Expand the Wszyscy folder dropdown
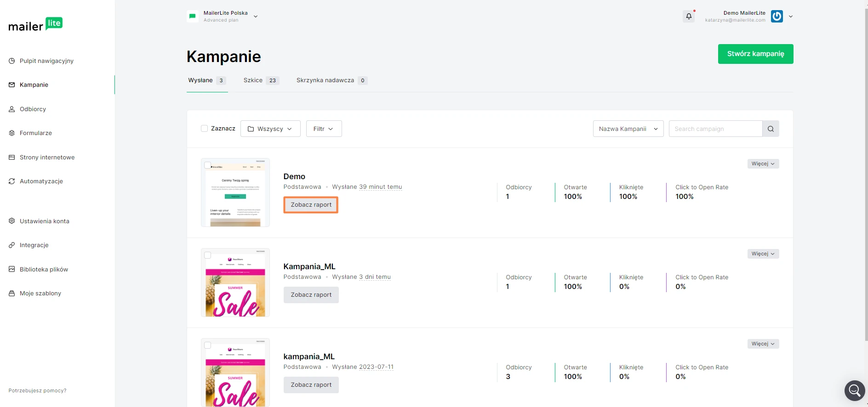868x407 pixels. (270, 129)
